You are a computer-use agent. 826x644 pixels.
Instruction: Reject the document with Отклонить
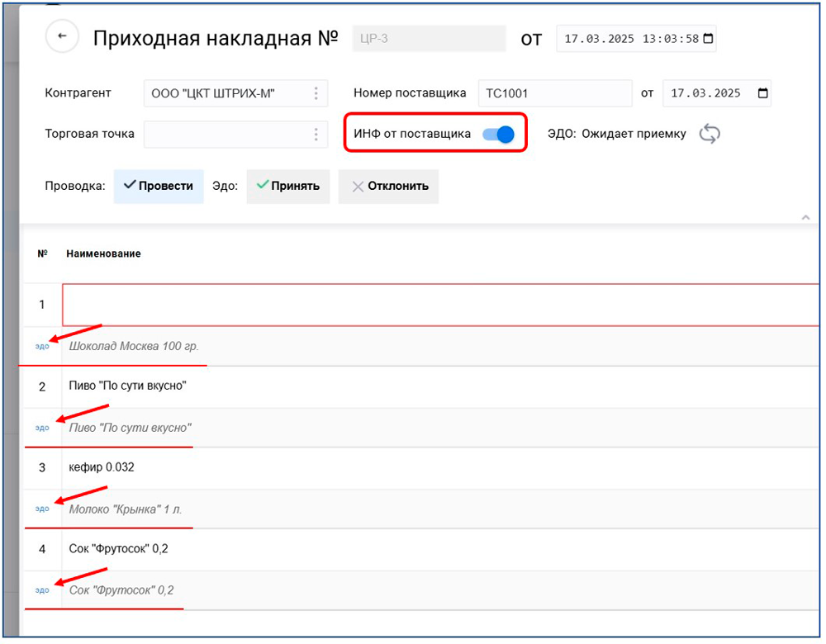[390, 186]
